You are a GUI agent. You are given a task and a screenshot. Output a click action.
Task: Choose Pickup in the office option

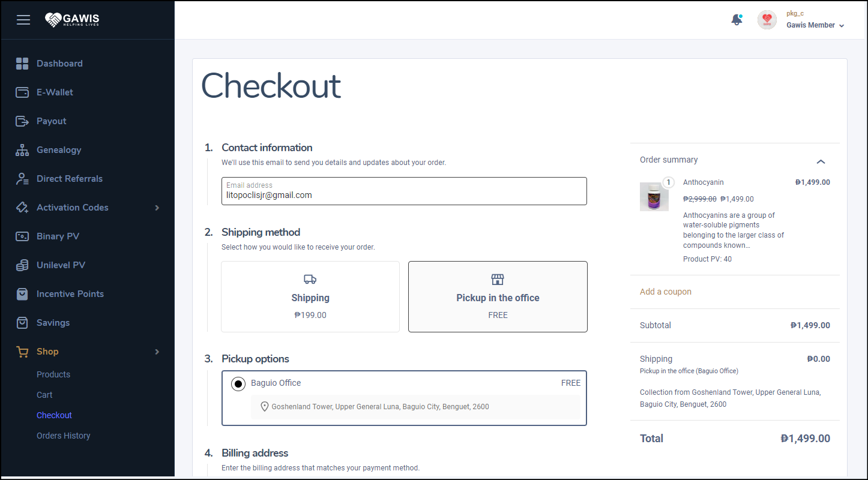(497, 296)
